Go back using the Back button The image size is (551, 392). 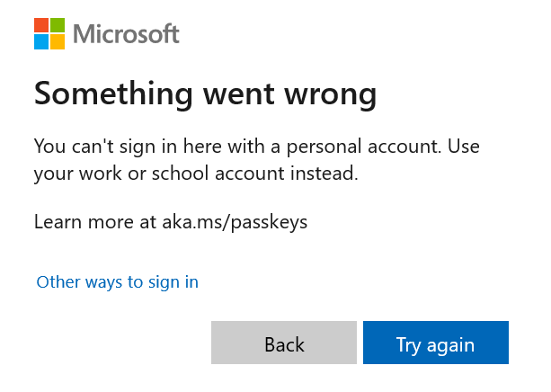tap(284, 343)
